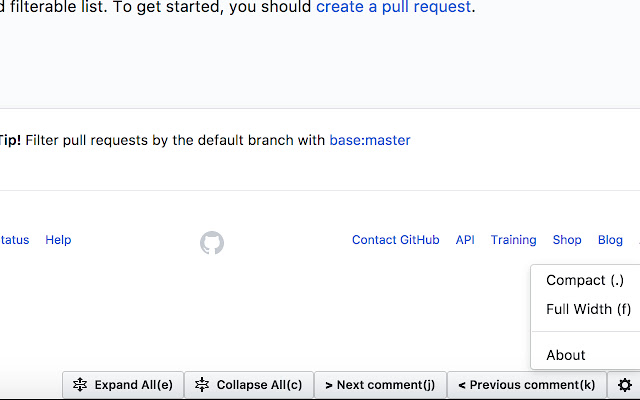Visit the Shop footer link
640x400 pixels.
567,240
